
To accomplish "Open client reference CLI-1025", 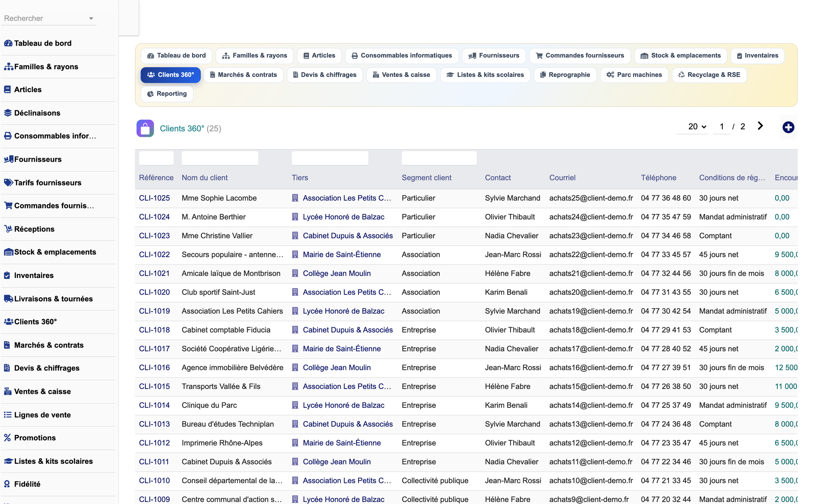I will tap(155, 198).
